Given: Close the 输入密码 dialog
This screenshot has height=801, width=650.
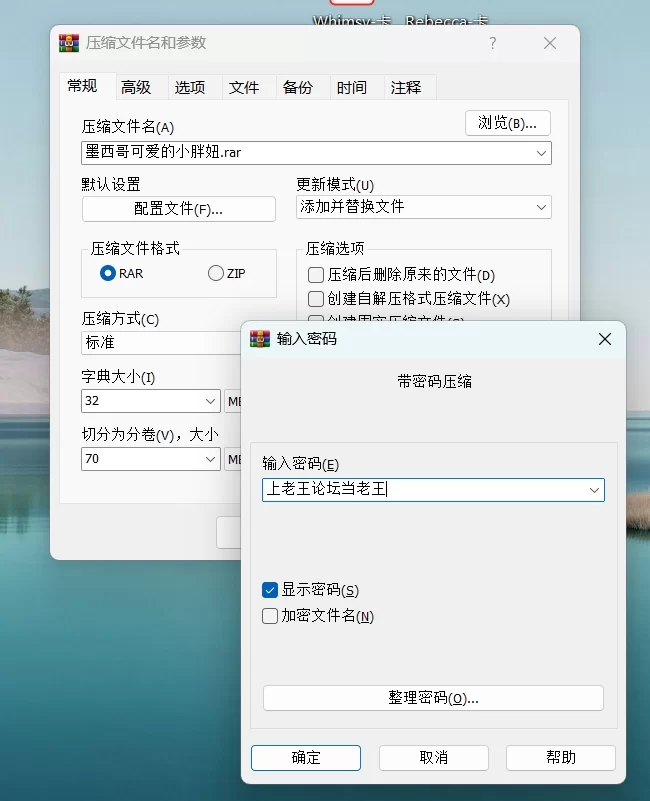Looking at the screenshot, I should [x=605, y=339].
